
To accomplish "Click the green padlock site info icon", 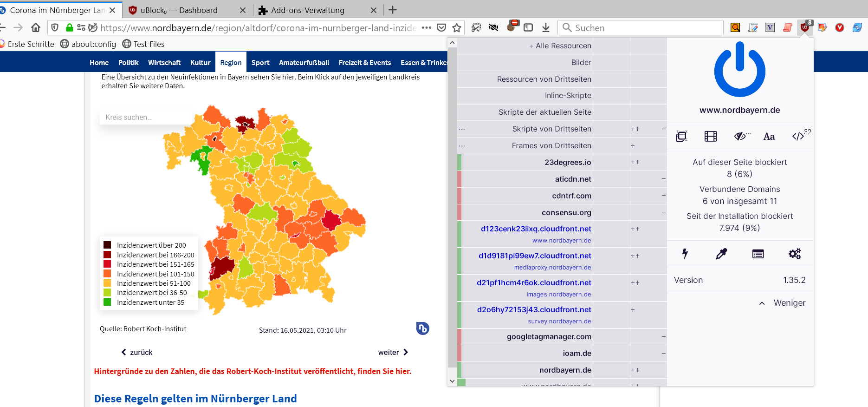I will pos(69,28).
